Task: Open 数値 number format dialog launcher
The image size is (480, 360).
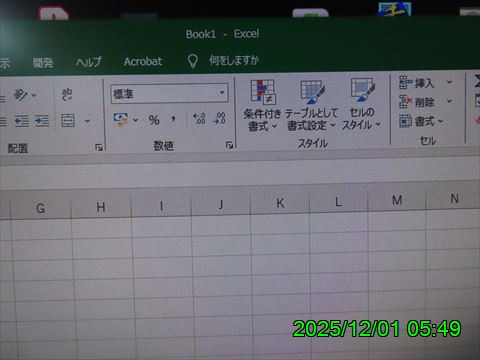Action: (229, 145)
